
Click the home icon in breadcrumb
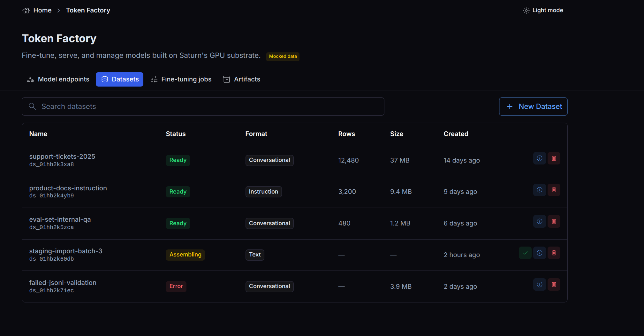[26, 10]
